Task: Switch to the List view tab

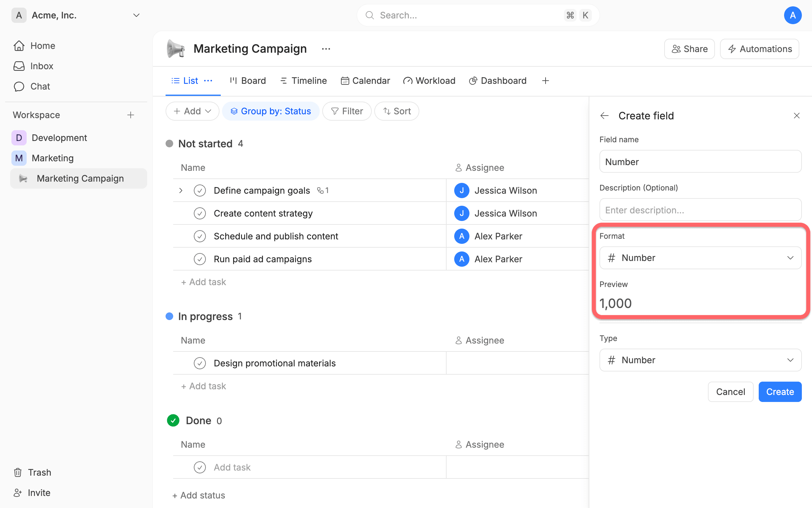Action: click(x=185, y=81)
